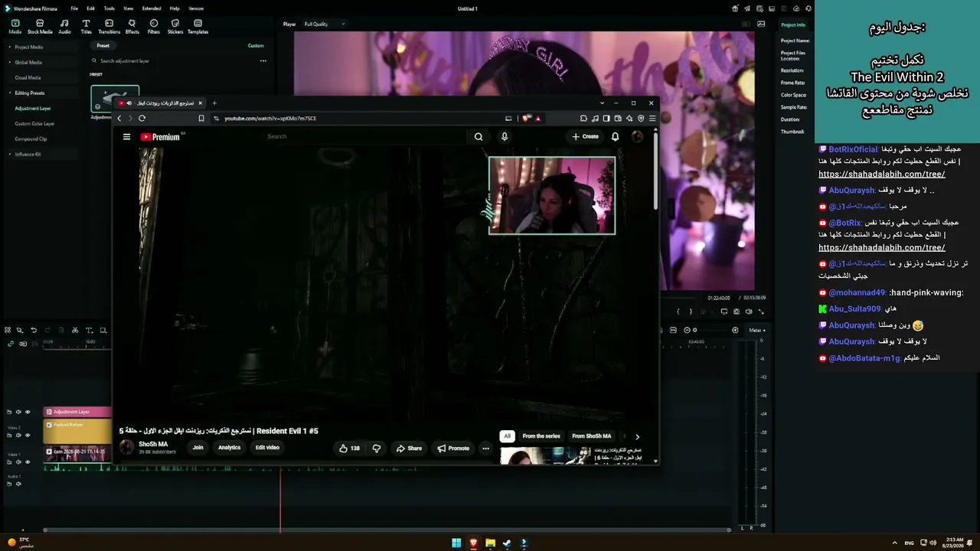Click the Share button under video
This screenshot has height=551, width=980.
click(x=409, y=448)
